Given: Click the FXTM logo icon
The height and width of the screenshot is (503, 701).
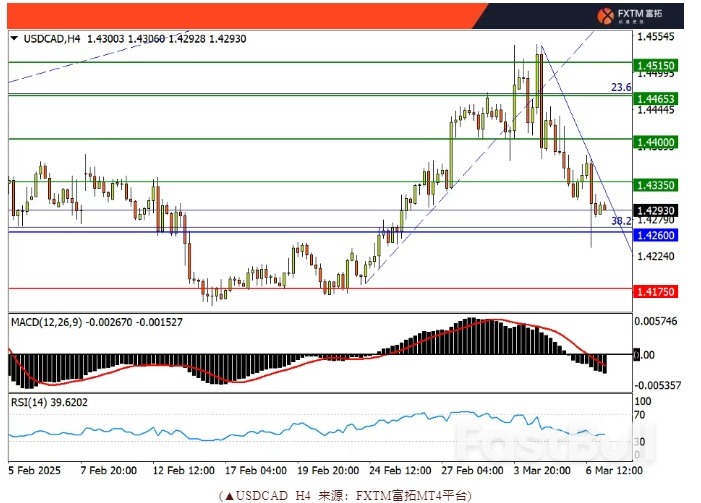Looking at the screenshot, I should [x=607, y=14].
